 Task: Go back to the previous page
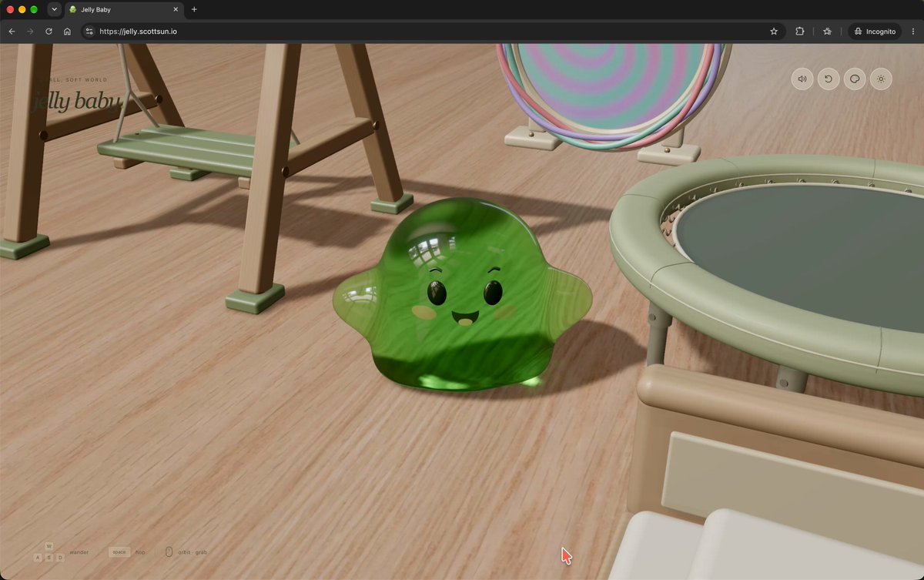click(x=12, y=32)
